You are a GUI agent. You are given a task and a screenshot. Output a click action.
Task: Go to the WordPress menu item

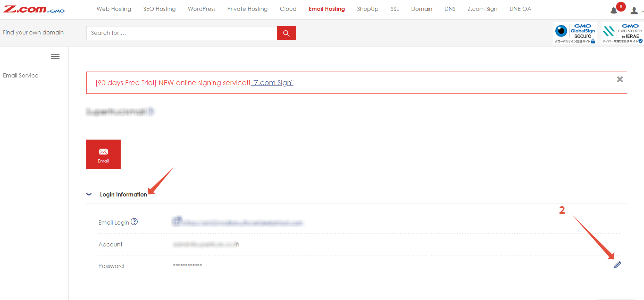[202, 9]
